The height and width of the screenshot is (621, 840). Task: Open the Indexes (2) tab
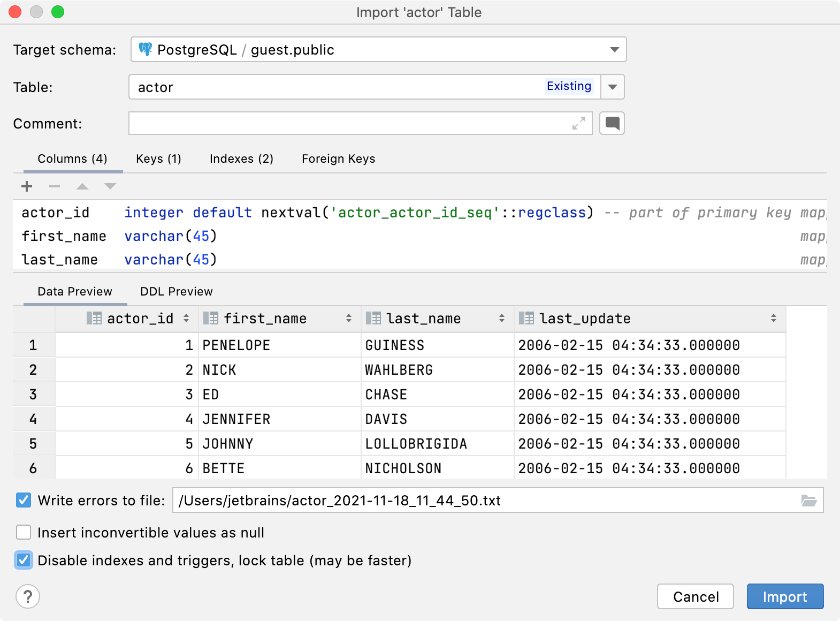pyautogui.click(x=241, y=159)
